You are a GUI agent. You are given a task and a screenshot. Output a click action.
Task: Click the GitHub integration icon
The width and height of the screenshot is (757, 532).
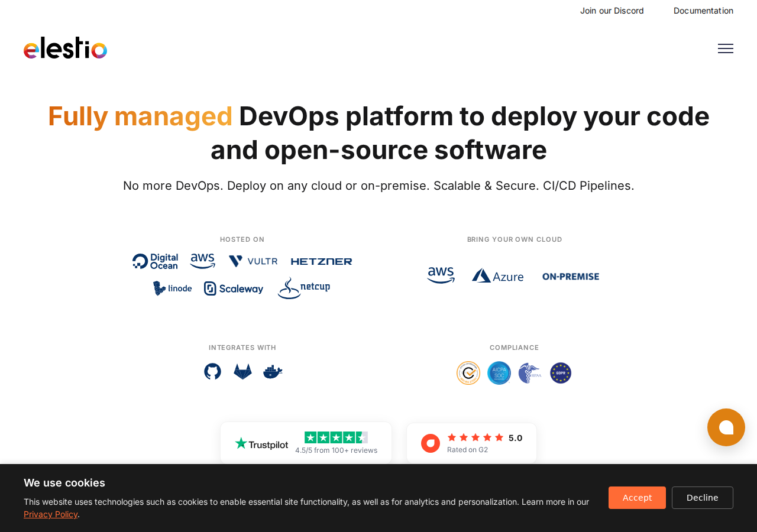pyautogui.click(x=212, y=372)
